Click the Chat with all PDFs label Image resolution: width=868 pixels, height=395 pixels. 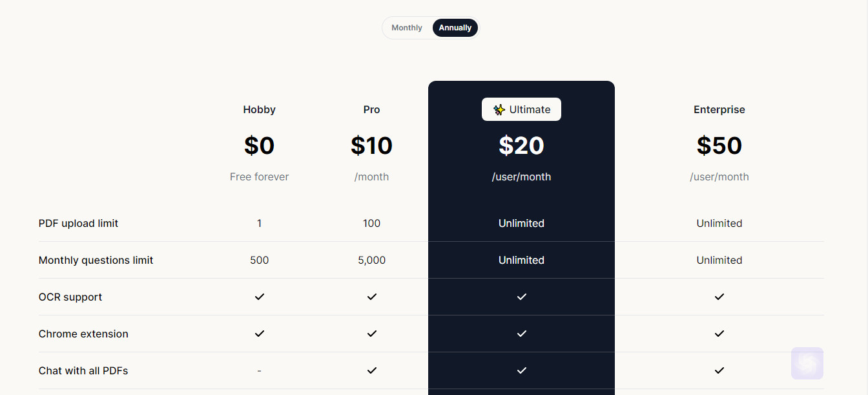(83, 370)
